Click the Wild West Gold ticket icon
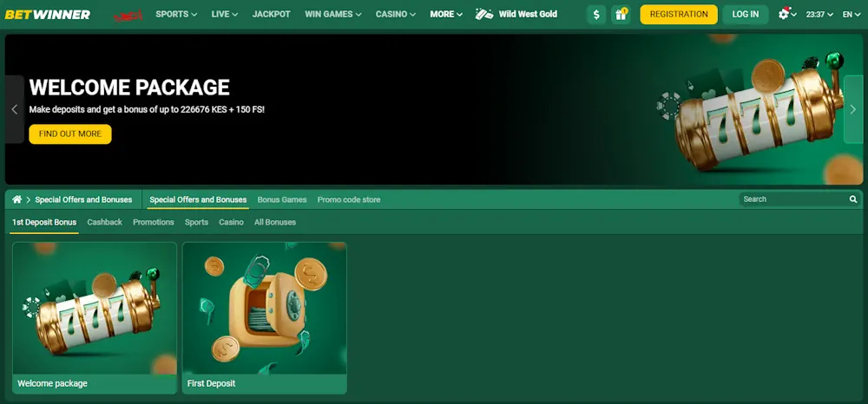 point(483,15)
